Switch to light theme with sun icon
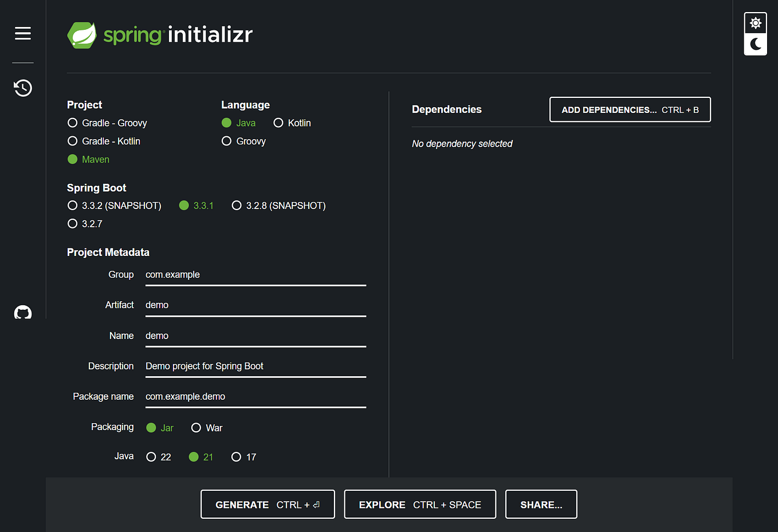This screenshot has height=532, width=778. click(x=756, y=23)
